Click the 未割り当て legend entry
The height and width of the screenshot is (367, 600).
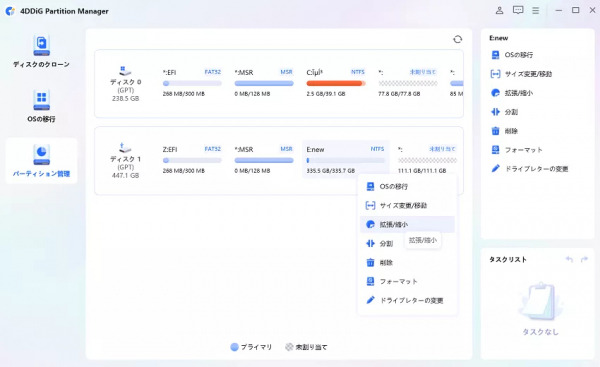coord(306,347)
